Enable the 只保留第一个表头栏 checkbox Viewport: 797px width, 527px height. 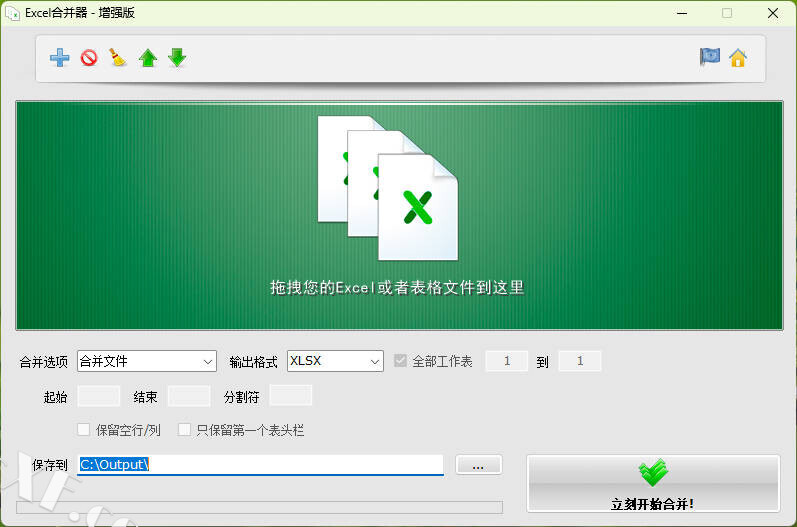184,430
